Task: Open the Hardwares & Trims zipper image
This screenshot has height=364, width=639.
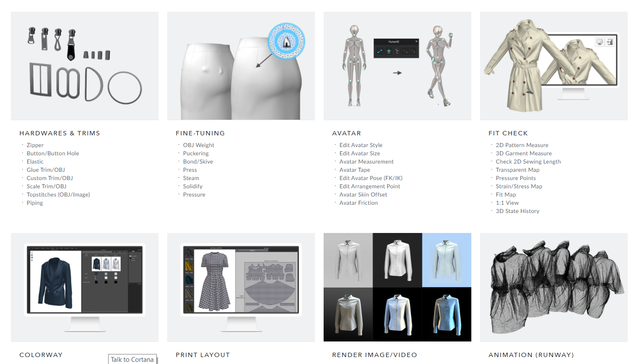Action: point(85,66)
